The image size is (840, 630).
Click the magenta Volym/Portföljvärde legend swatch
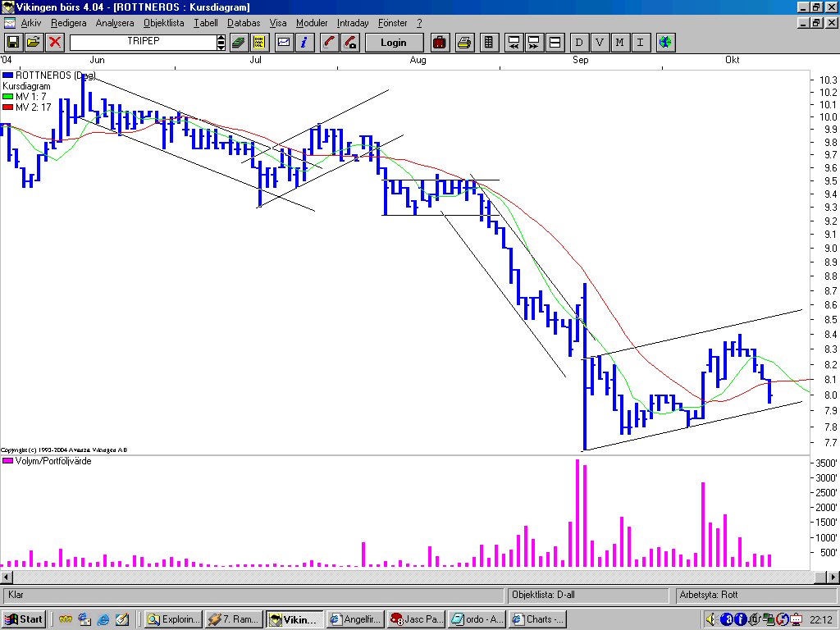(x=7, y=461)
